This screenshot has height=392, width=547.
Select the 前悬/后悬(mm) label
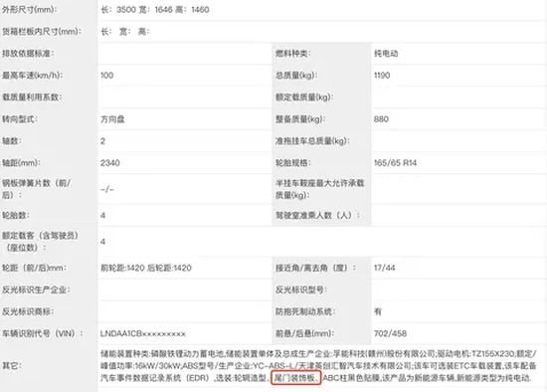pos(305,333)
